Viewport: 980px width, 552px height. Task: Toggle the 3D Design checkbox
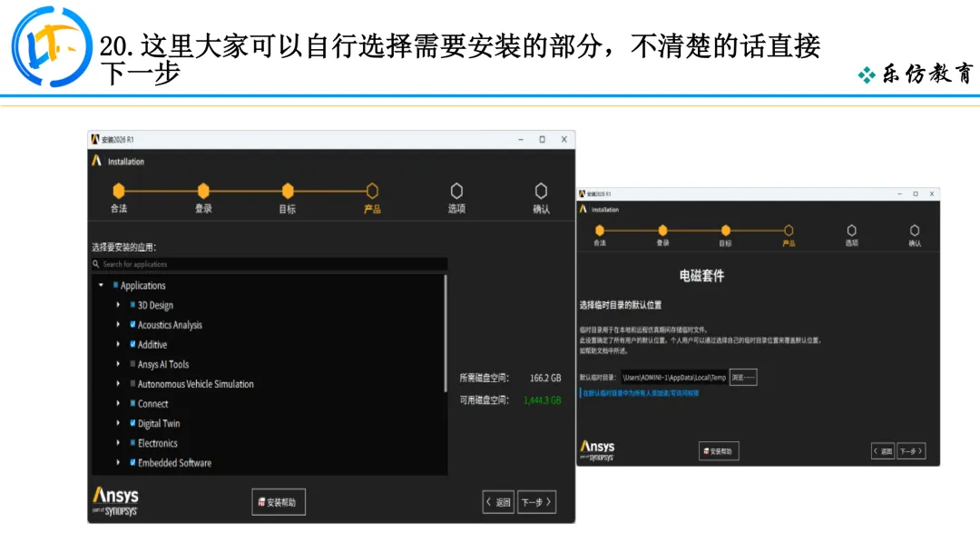coord(132,304)
